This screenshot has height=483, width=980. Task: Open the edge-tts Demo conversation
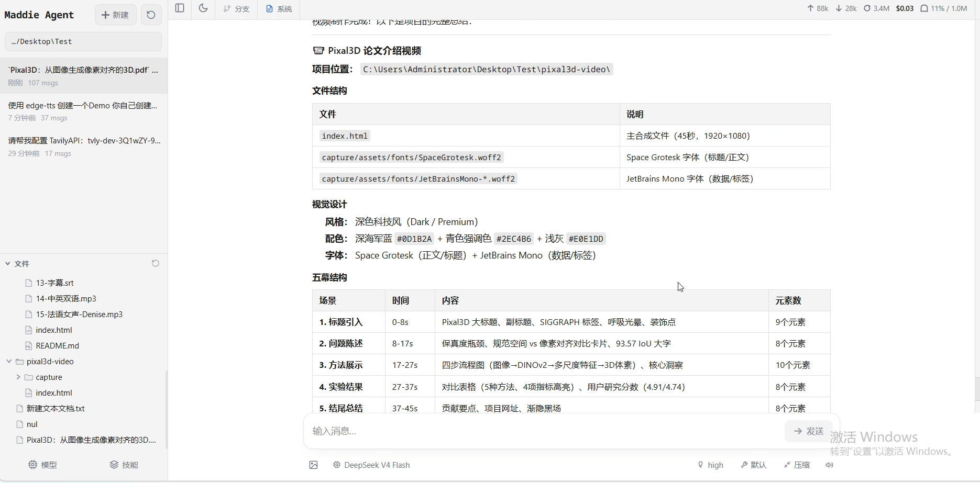84,111
